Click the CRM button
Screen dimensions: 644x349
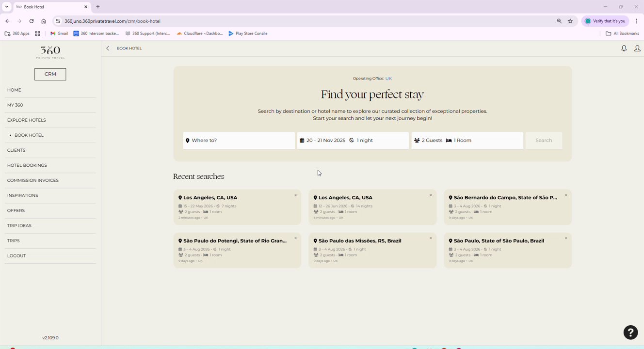[50, 74]
